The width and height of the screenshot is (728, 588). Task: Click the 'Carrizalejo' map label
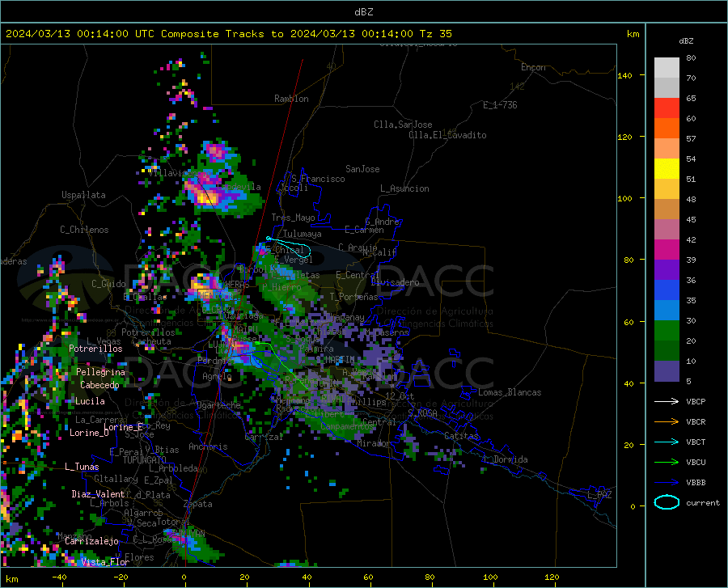tap(91, 541)
